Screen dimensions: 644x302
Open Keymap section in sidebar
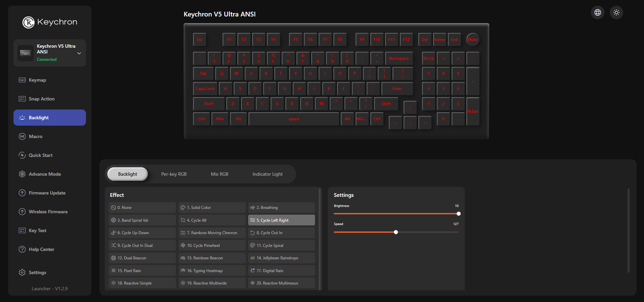pos(50,80)
